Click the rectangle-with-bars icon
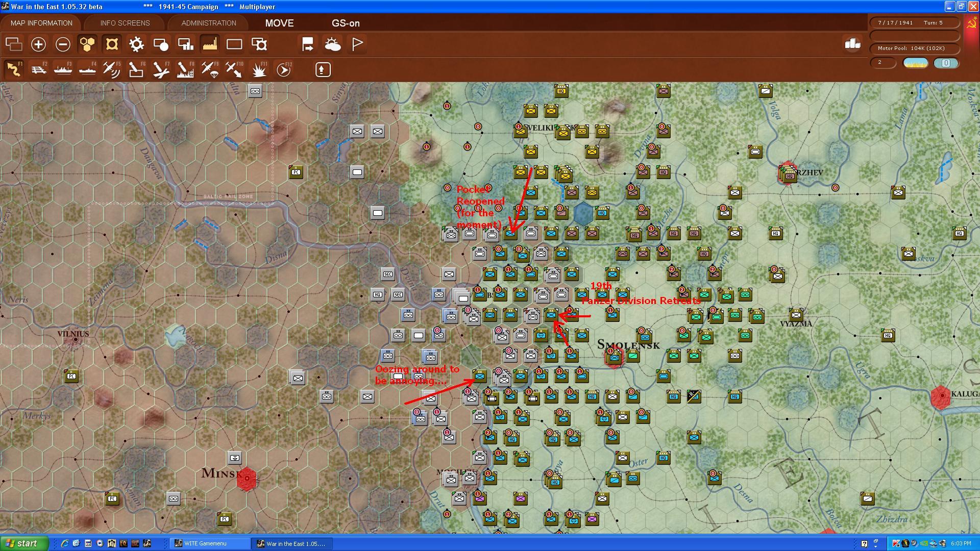The width and height of the screenshot is (980, 551). coord(185,44)
